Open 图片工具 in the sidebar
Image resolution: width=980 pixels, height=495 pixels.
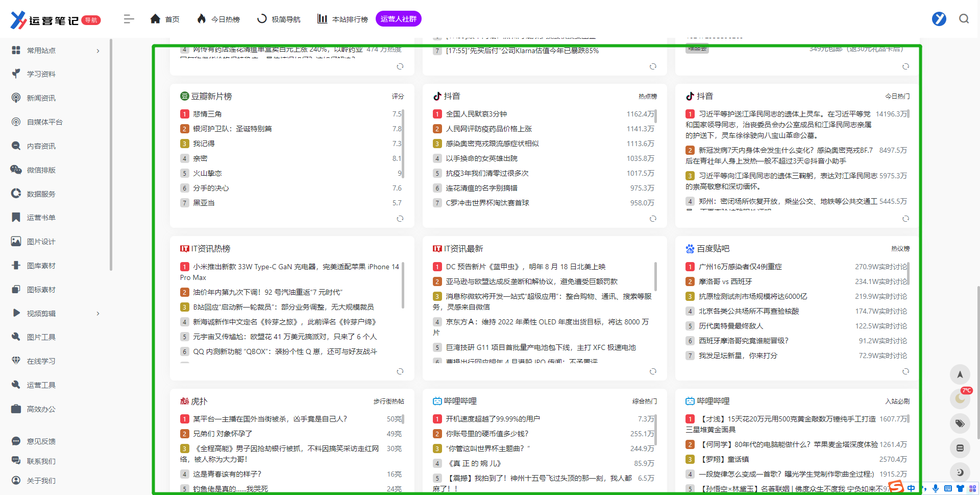(x=41, y=337)
